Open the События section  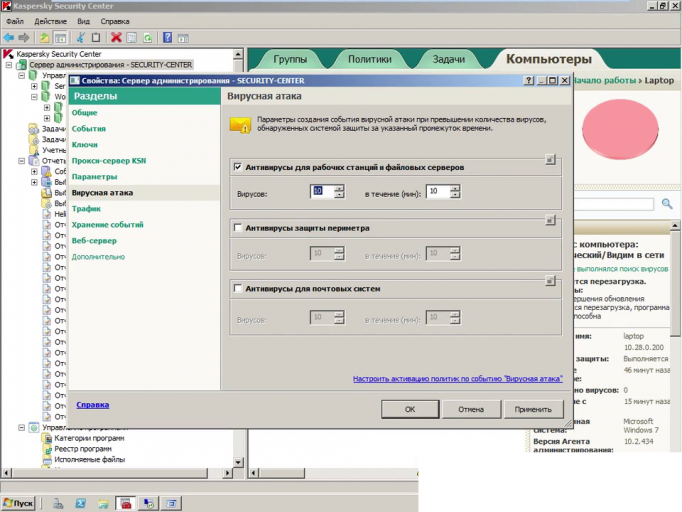coord(89,129)
